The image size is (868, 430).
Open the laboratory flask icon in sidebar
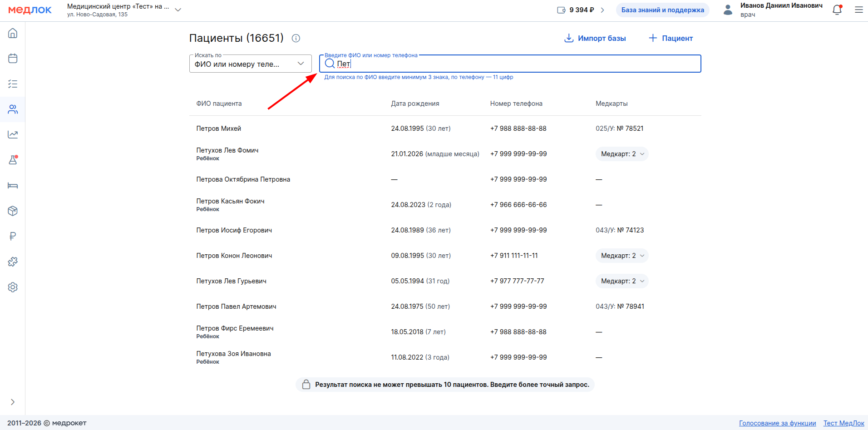pos(13,160)
